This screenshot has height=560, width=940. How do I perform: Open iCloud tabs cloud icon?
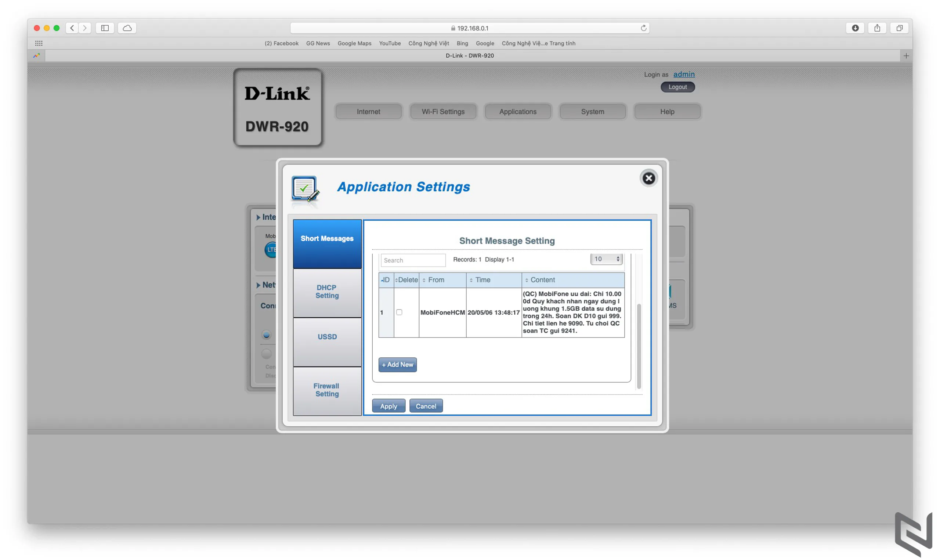(127, 28)
